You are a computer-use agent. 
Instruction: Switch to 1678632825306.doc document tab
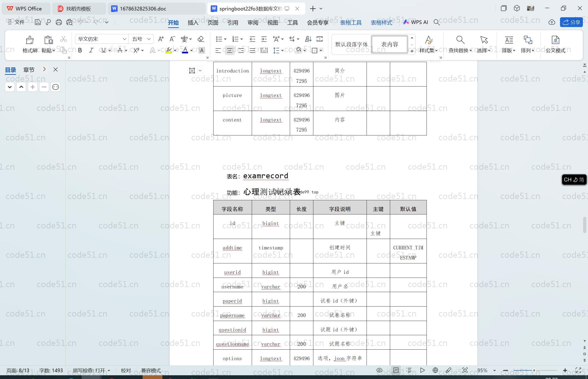click(x=156, y=9)
